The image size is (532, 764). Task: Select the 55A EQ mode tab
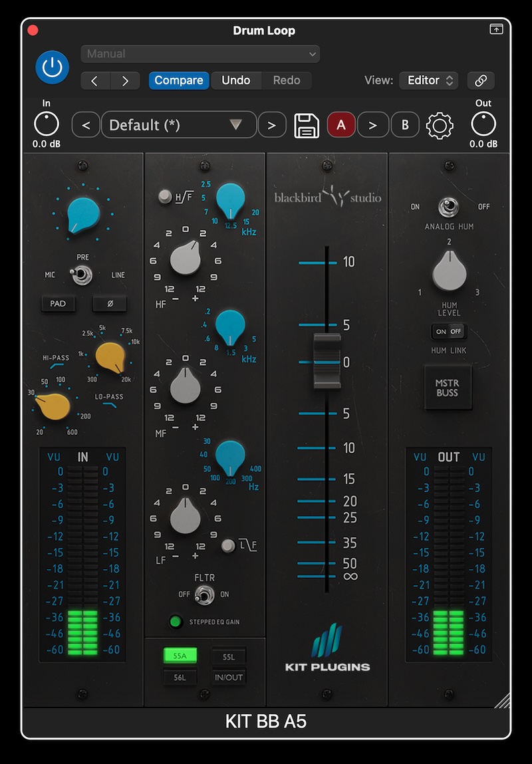click(180, 656)
